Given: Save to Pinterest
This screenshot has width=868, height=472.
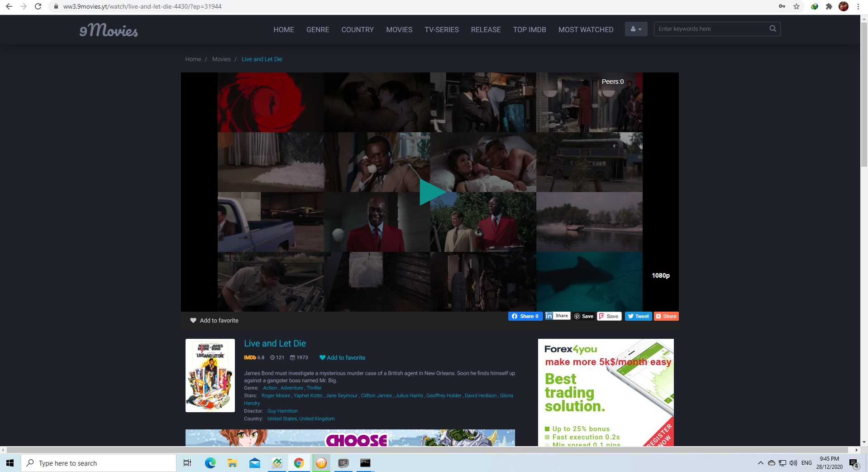Looking at the screenshot, I should pos(584,316).
